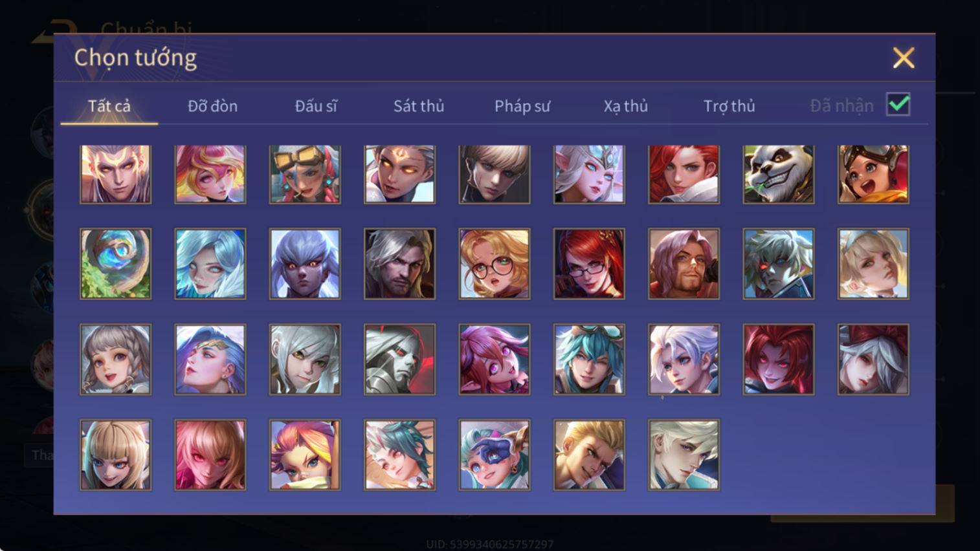The width and height of the screenshot is (980, 551).
Task: Choose the gray armored red-eyed hero
Action: coord(399,360)
